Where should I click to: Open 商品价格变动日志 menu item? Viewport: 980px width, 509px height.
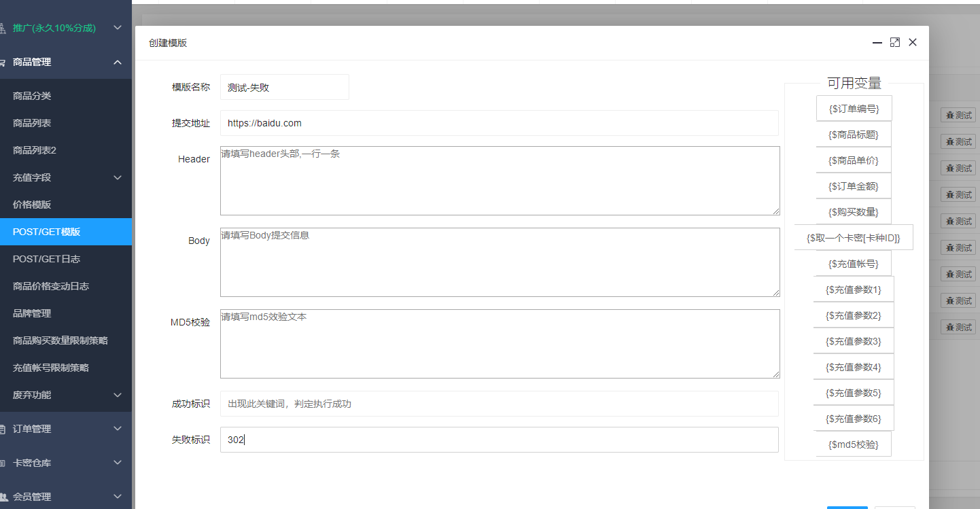click(x=66, y=286)
